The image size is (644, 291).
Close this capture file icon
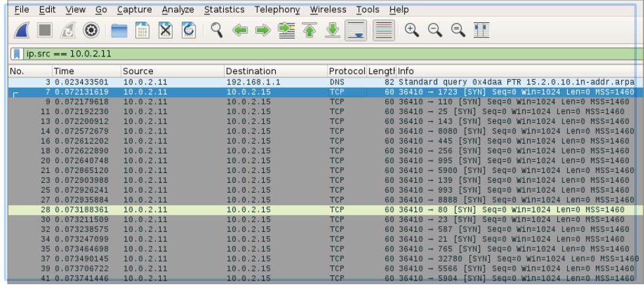click(x=165, y=30)
